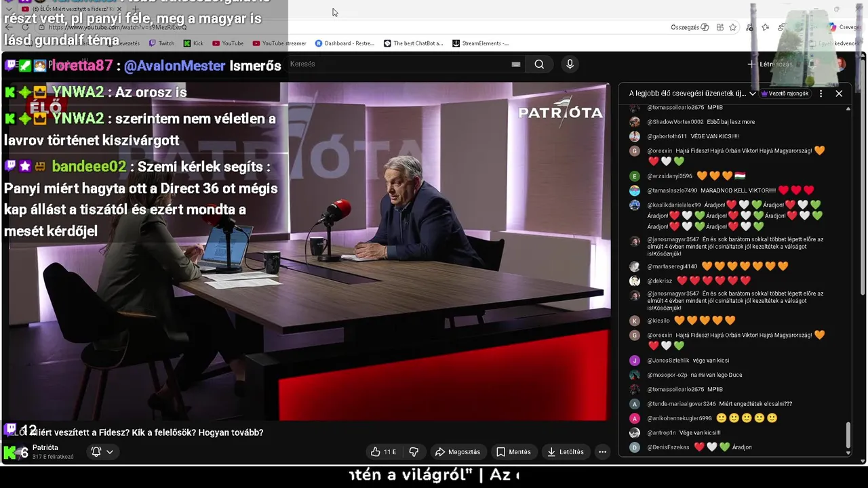This screenshot has width=868, height=488.
Task: Select chat user @DenisFazekas
Action: (668, 447)
